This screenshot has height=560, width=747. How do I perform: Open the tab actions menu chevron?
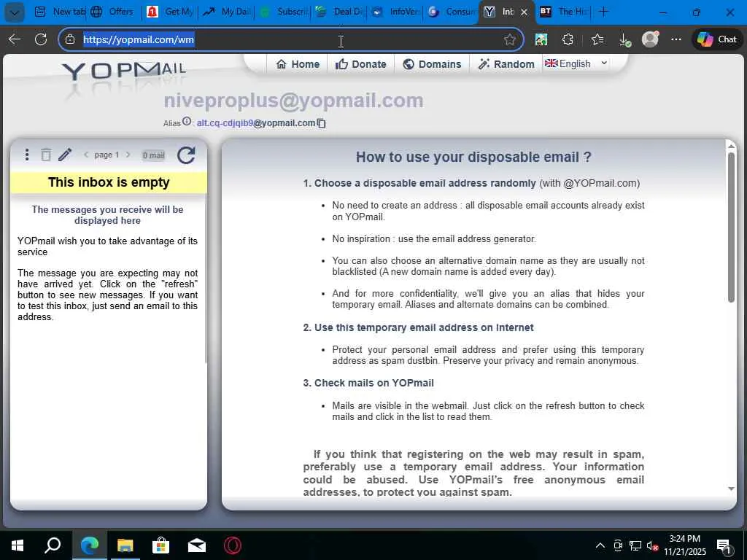point(14,12)
